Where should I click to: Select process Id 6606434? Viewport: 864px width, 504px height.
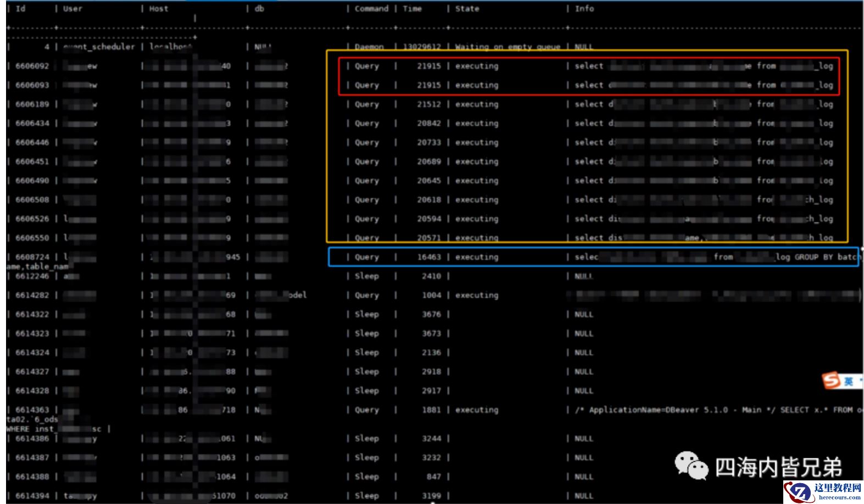(32, 124)
